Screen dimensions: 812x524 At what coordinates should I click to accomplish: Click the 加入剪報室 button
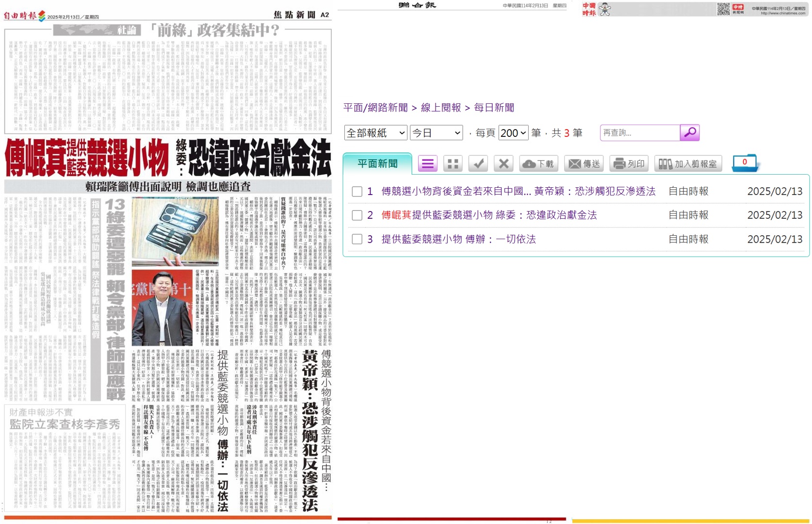point(688,164)
